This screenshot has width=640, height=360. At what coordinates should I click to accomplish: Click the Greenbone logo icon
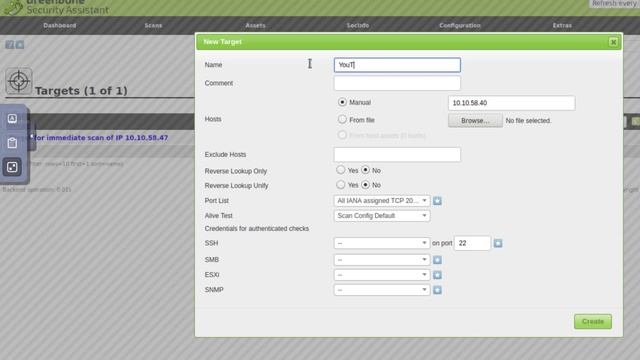tap(13, 7)
